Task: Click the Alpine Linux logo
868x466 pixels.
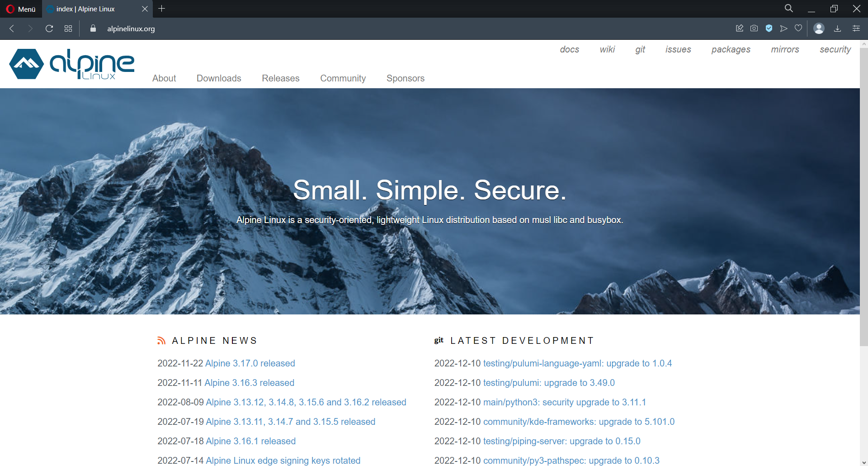Action: [72, 64]
